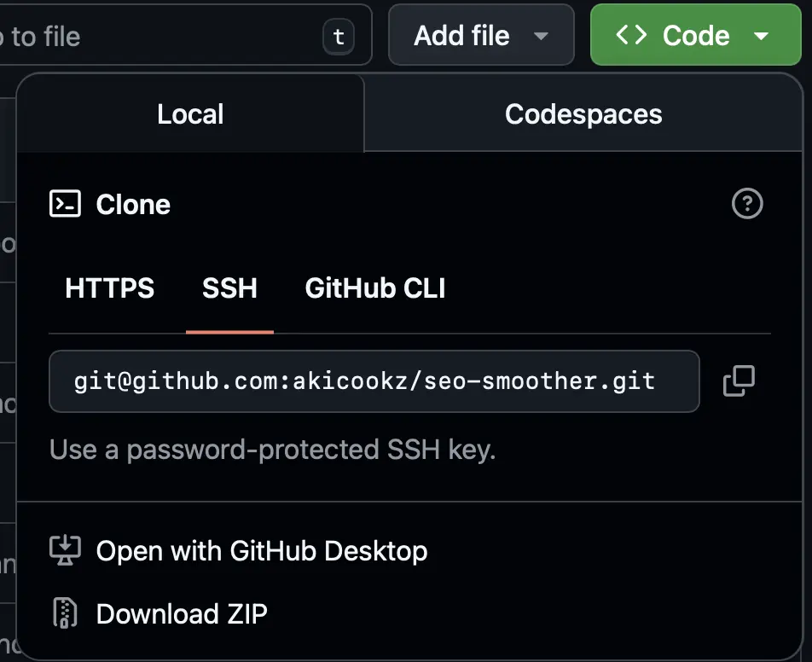This screenshot has width=812, height=662.
Task: Select the Local tab
Action: coord(189,113)
